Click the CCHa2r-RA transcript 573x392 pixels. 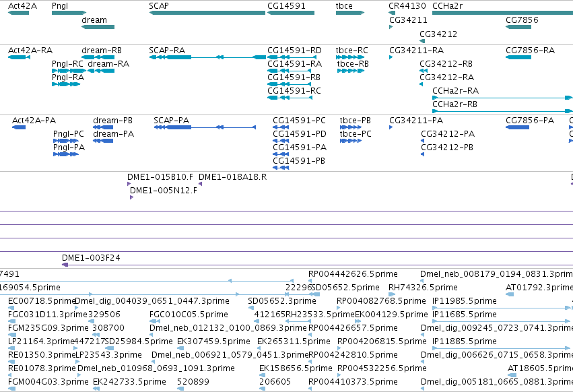(502, 98)
